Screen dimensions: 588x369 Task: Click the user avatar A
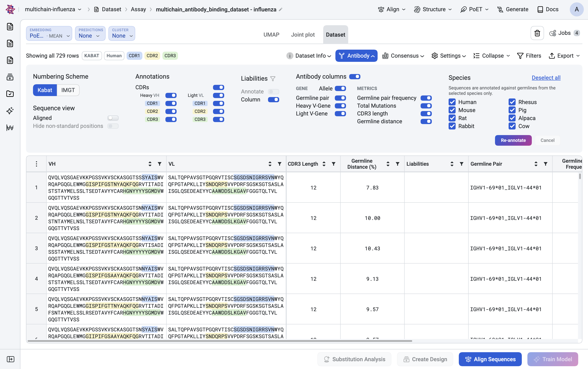coord(577,9)
